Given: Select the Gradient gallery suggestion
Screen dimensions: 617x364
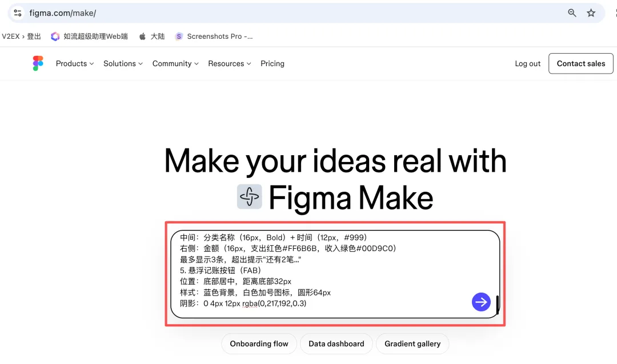Looking at the screenshot, I should [412, 343].
